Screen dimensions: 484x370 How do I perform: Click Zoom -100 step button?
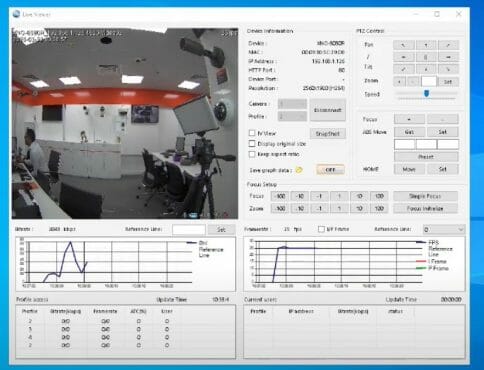pyautogui.click(x=280, y=208)
